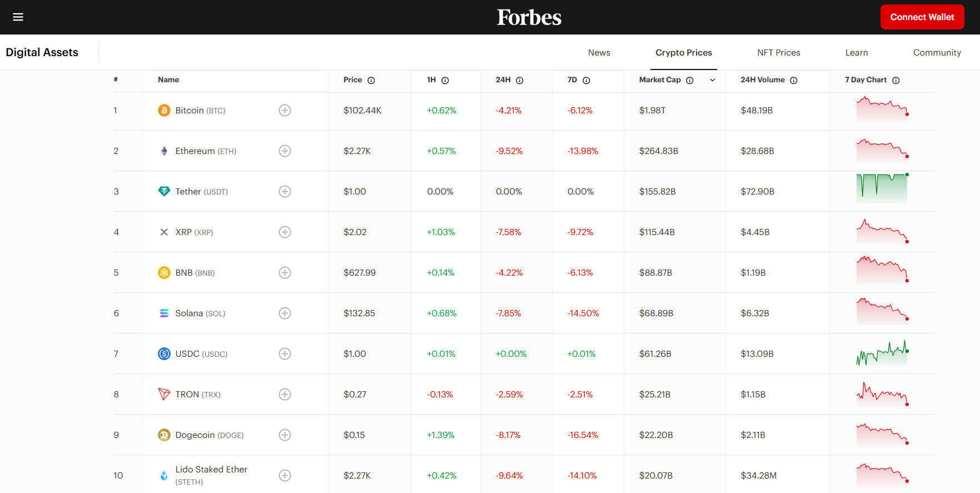
Task: Add Solana to watchlist with plus icon
Action: 285,313
